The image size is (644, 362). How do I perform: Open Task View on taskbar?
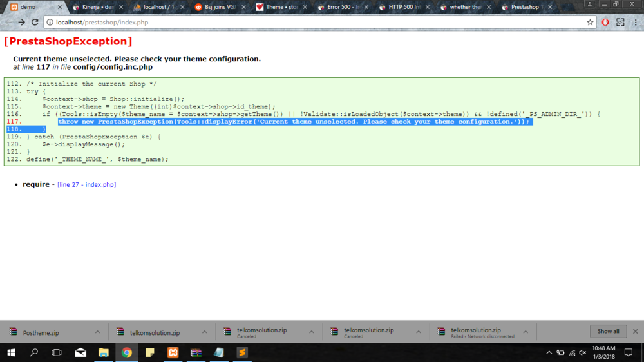point(57,352)
